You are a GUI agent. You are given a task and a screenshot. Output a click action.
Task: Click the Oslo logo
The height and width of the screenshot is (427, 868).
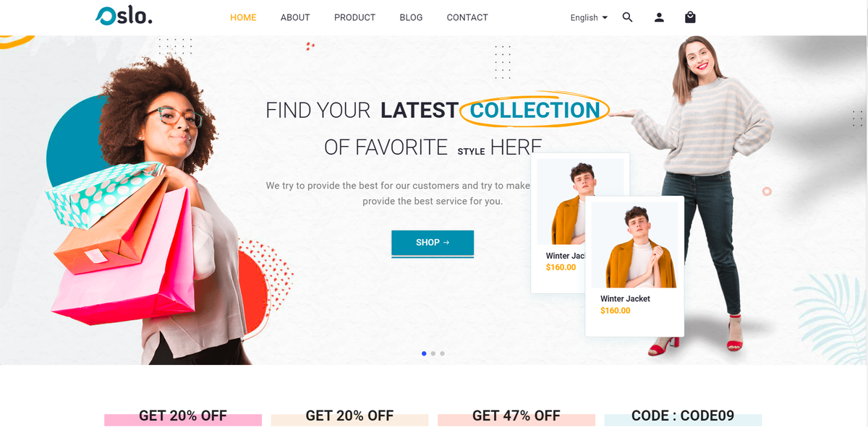pos(124,16)
